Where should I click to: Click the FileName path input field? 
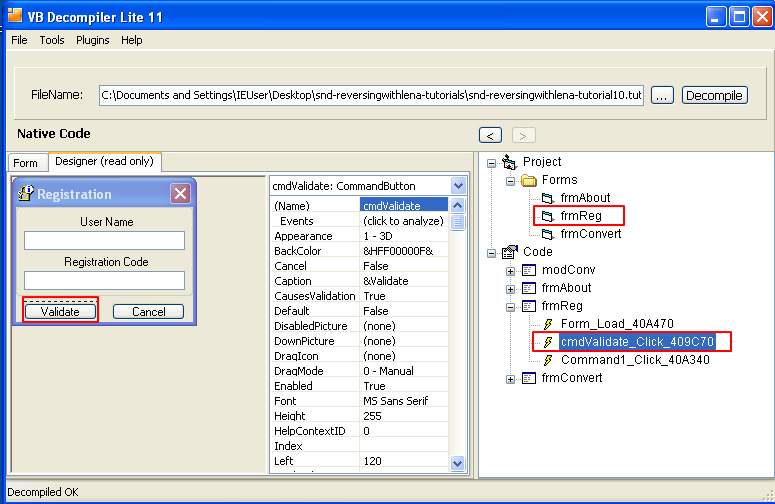(x=371, y=95)
